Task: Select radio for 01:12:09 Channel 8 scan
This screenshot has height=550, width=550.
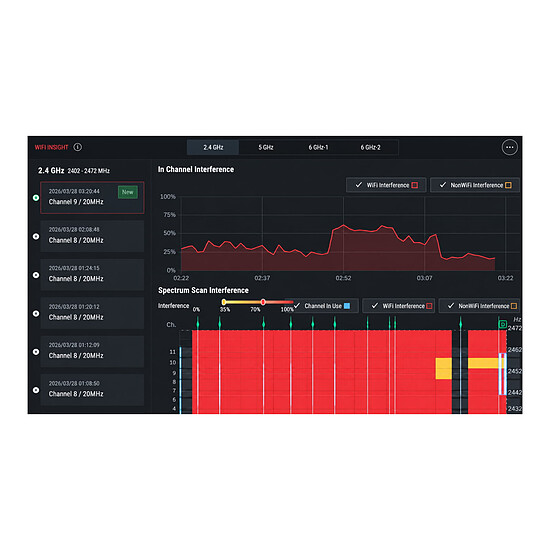Action: tap(36, 352)
